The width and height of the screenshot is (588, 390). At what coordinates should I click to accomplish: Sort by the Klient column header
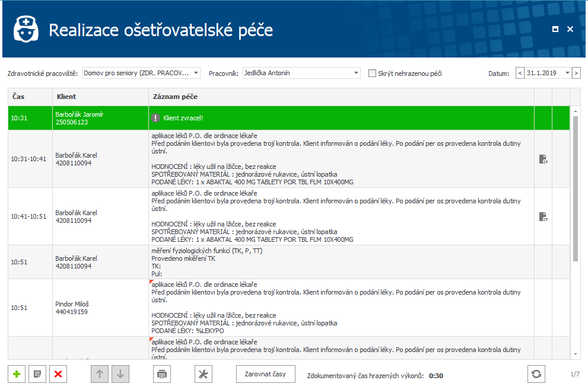coord(100,97)
